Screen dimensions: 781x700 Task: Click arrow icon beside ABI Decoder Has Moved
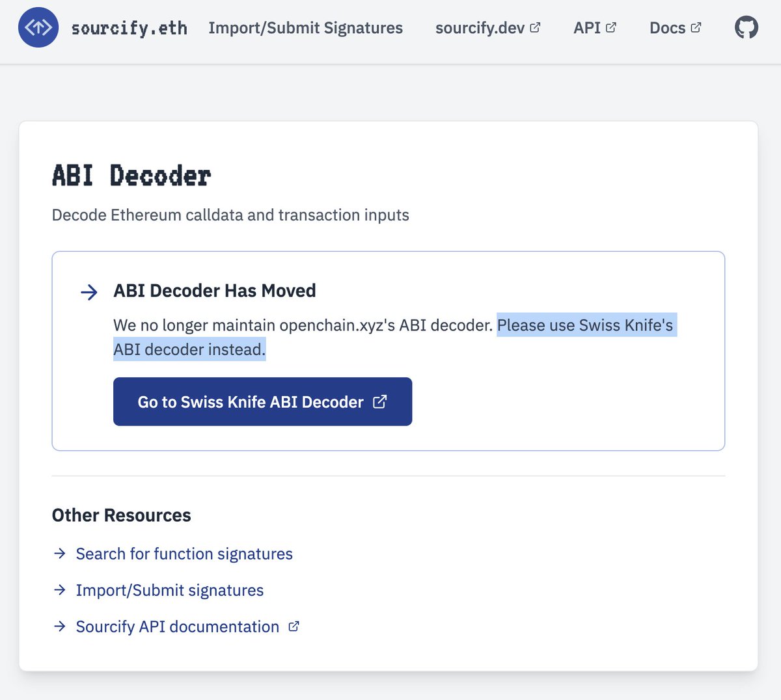89,292
